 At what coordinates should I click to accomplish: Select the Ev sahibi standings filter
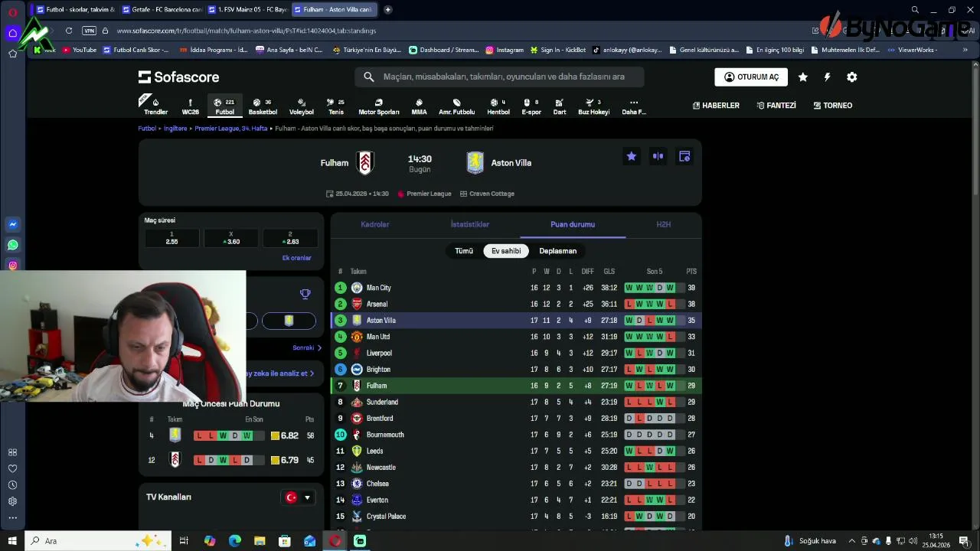point(506,251)
